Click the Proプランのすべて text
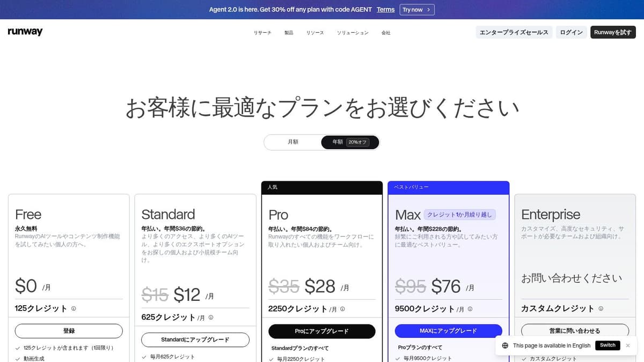The height and width of the screenshot is (362, 644). click(x=420, y=348)
